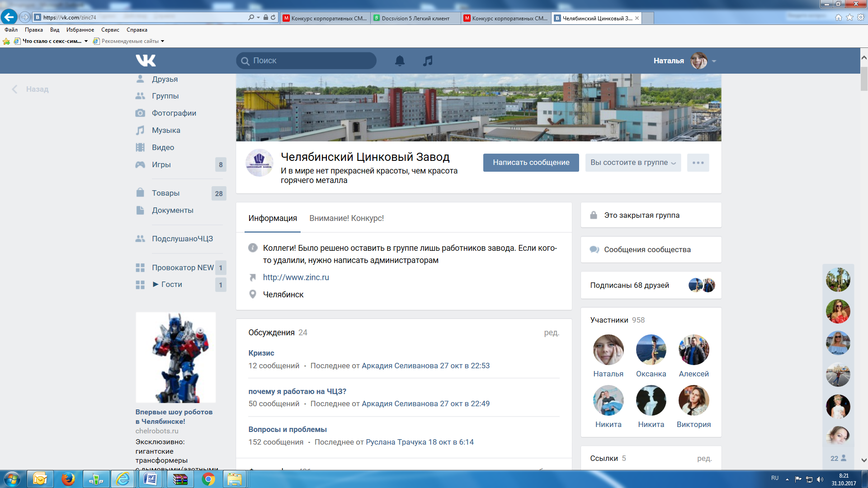Close the Челябинский Цинковый browser tab
This screenshot has height=488, width=868.
(x=637, y=18)
